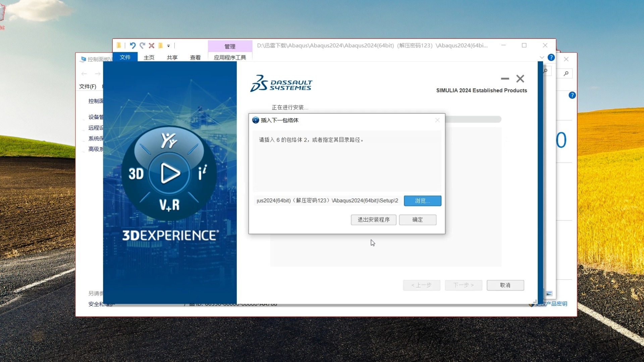Close the File Explorer window
This screenshot has width=644, height=362.
click(x=545, y=45)
